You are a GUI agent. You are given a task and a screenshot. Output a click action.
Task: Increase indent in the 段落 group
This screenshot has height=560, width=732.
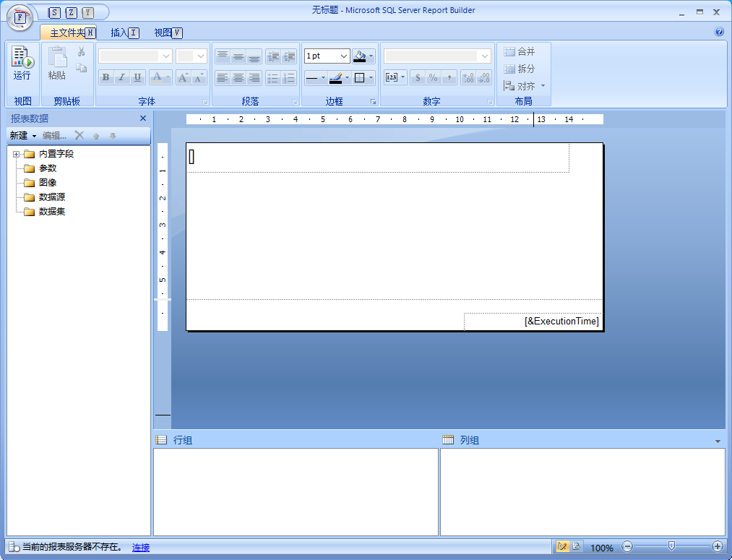(x=289, y=56)
